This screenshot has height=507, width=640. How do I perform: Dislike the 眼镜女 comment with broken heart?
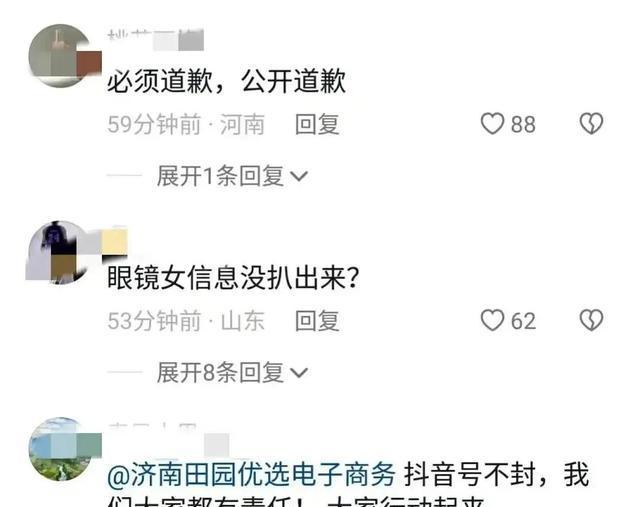[x=591, y=320]
